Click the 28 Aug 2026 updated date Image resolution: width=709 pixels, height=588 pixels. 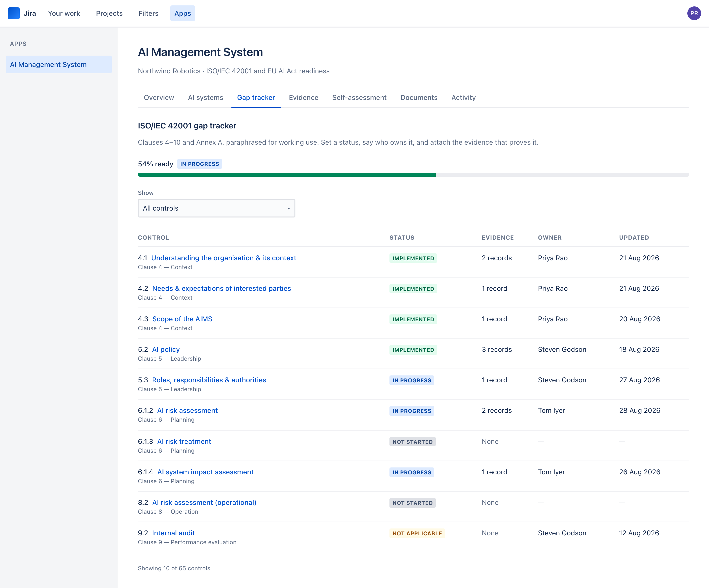(x=639, y=411)
